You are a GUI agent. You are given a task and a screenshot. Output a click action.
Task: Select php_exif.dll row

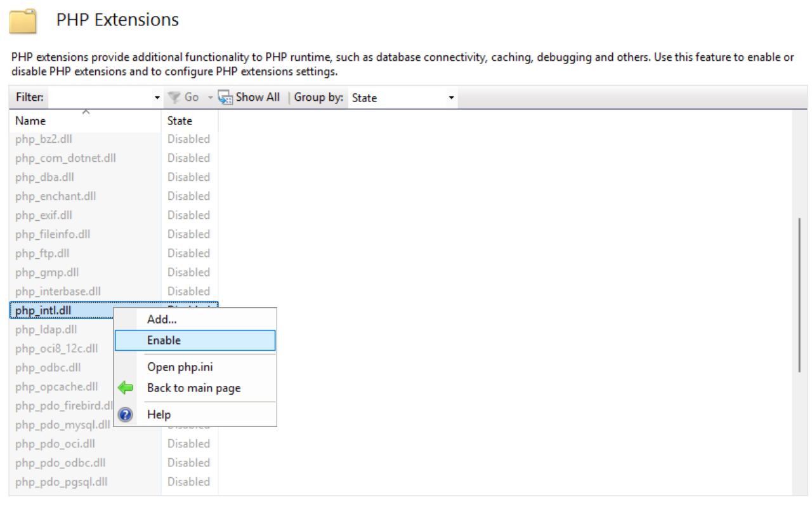(114, 215)
